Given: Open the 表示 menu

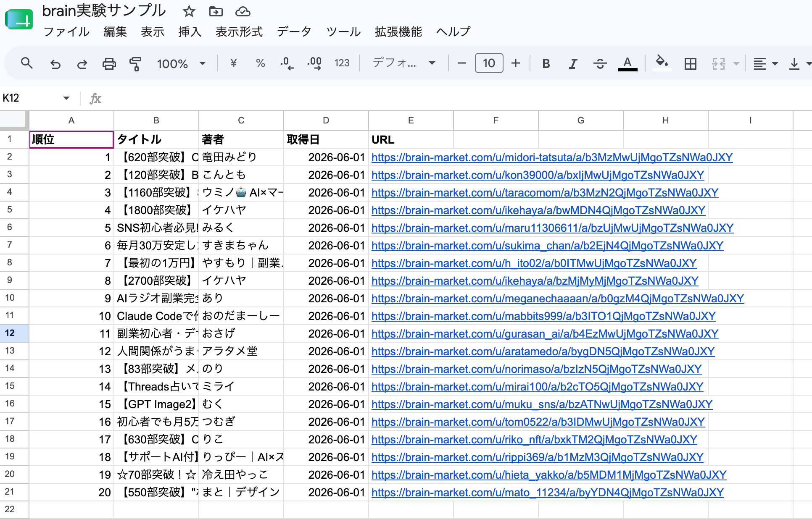Looking at the screenshot, I should point(153,31).
